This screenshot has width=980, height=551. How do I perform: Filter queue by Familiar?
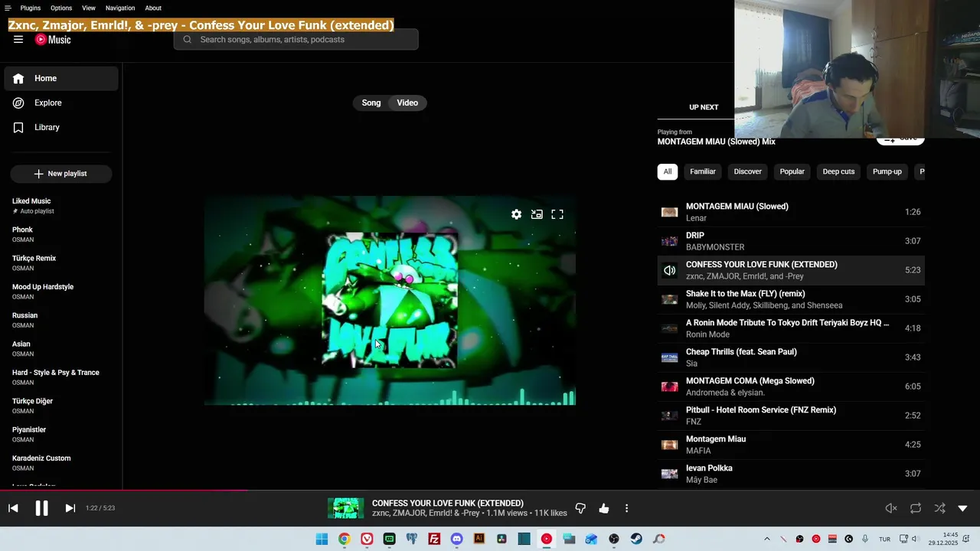tap(703, 171)
